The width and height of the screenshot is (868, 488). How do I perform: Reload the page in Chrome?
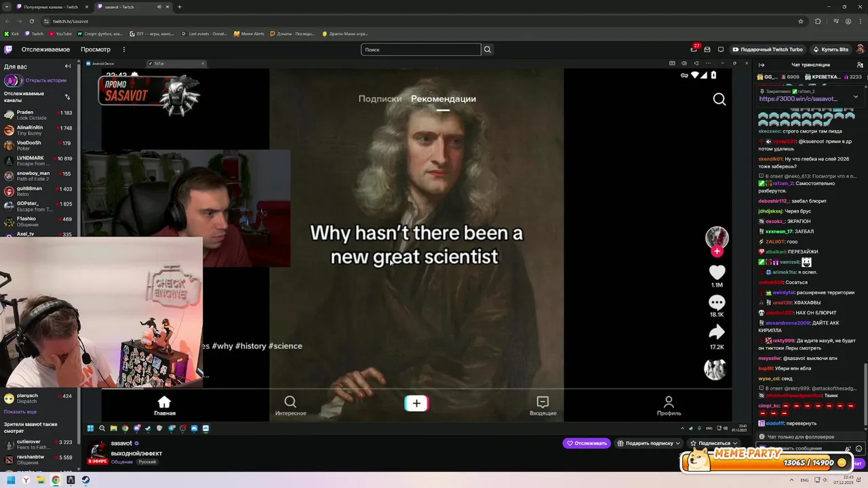(x=33, y=21)
